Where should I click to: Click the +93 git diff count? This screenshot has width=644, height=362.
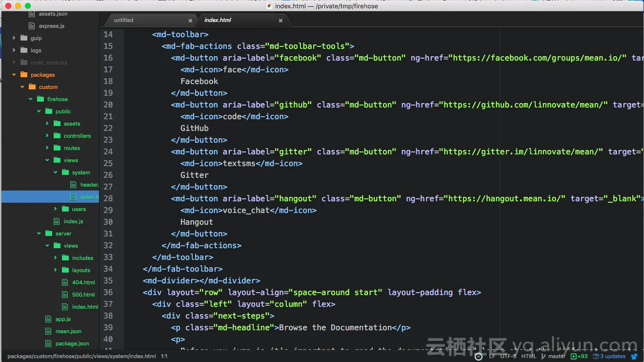(x=583, y=357)
